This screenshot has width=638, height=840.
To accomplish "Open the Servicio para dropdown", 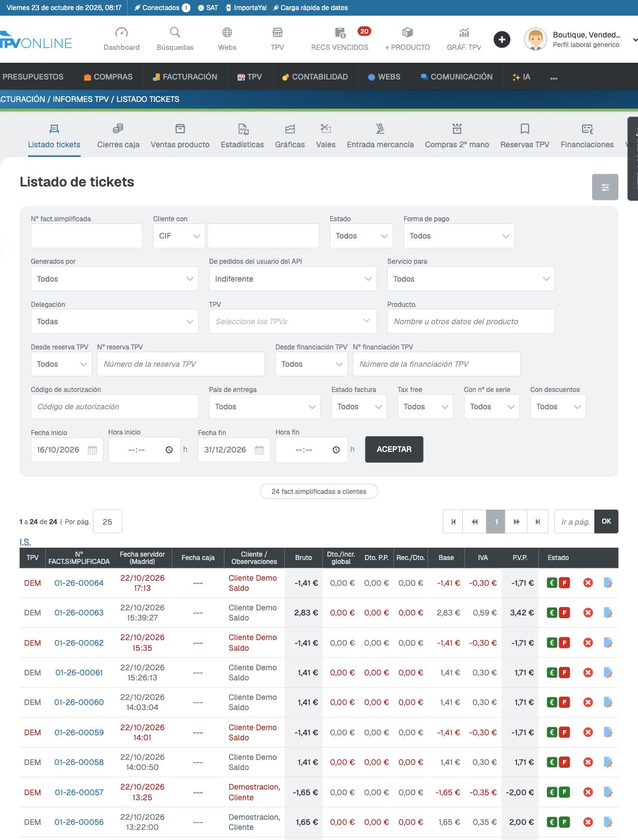I will 471,279.
